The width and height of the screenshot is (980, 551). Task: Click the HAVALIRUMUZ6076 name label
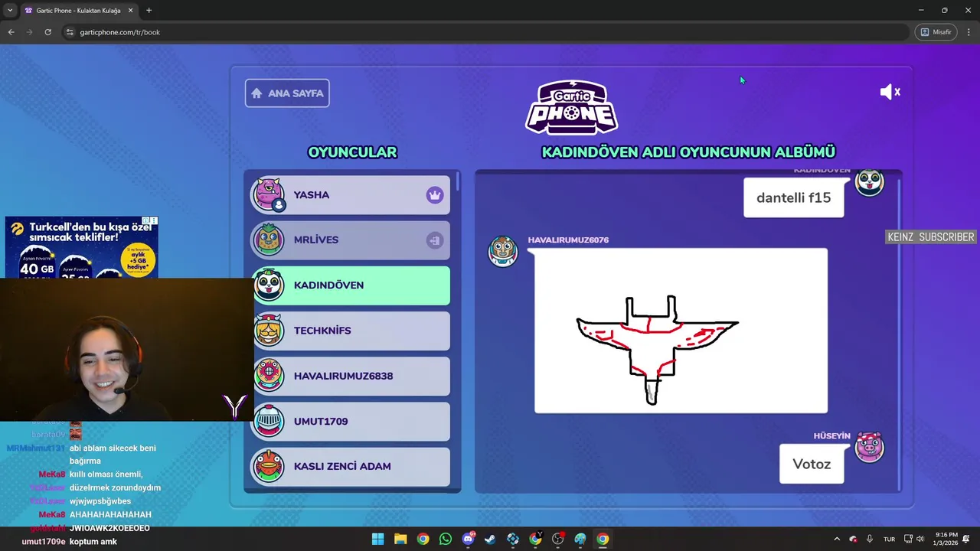pos(568,240)
